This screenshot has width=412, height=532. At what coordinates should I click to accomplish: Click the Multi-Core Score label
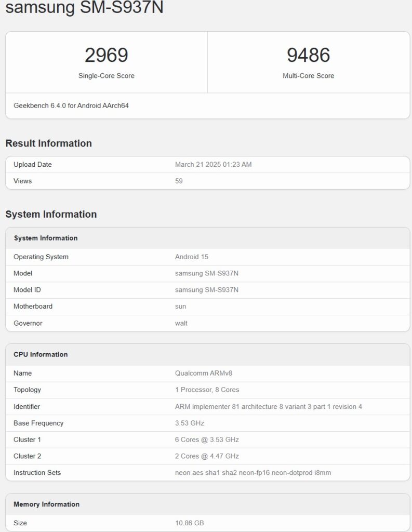[308, 76]
